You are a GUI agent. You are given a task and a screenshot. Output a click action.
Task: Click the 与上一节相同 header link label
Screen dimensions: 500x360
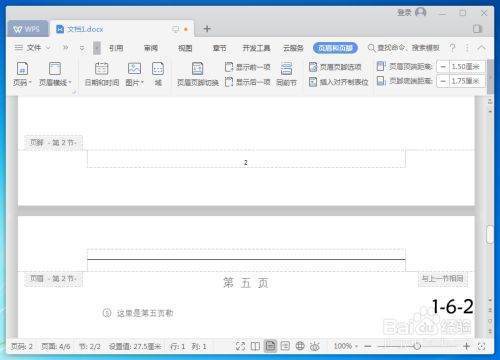443,279
